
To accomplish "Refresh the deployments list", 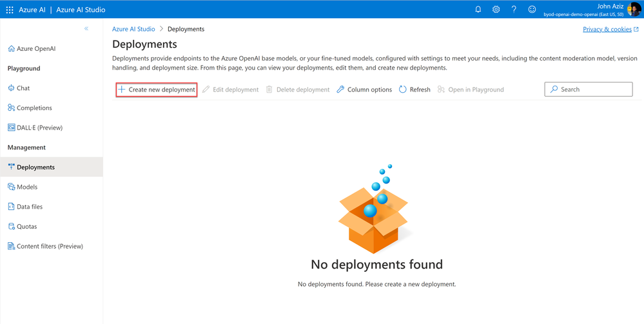I will click(415, 89).
